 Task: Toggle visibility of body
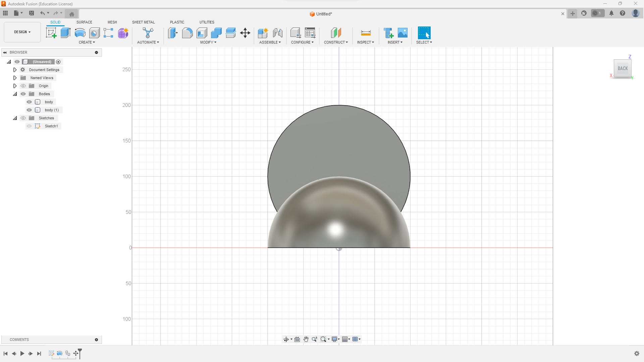click(x=29, y=102)
